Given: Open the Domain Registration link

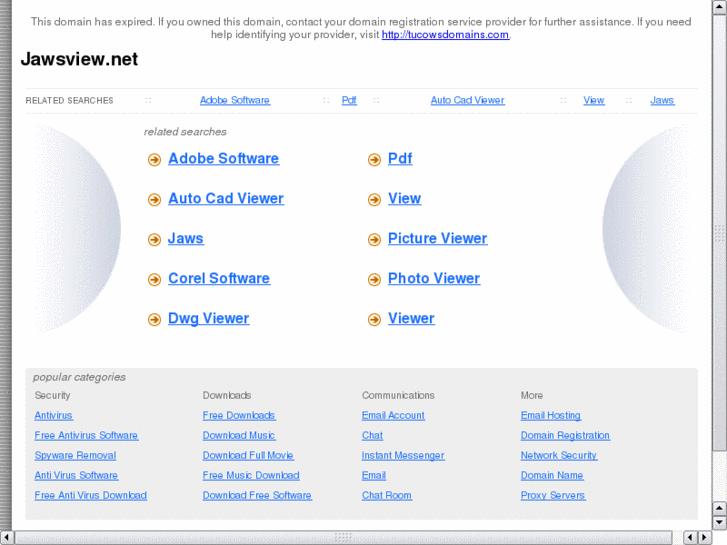Looking at the screenshot, I should coord(565,436).
